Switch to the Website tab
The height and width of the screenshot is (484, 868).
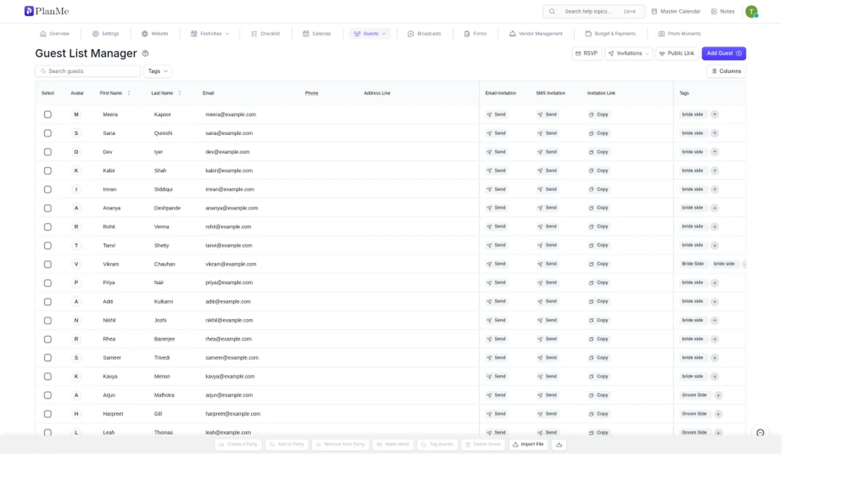155,34
